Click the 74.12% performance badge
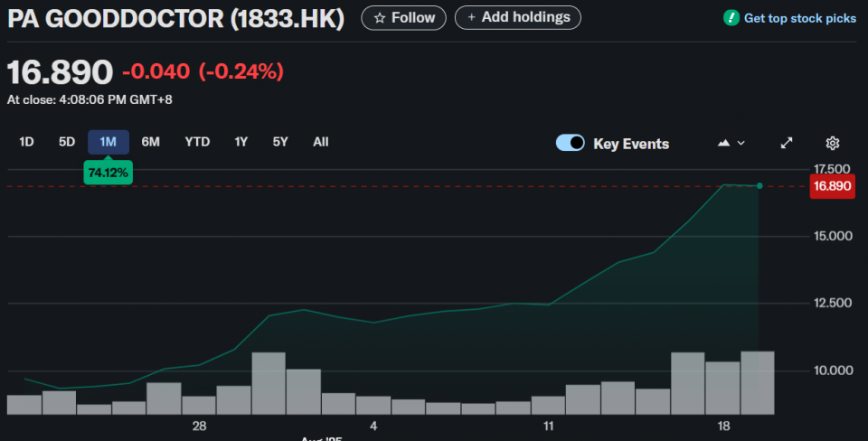 pyautogui.click(x=108, y=173)
